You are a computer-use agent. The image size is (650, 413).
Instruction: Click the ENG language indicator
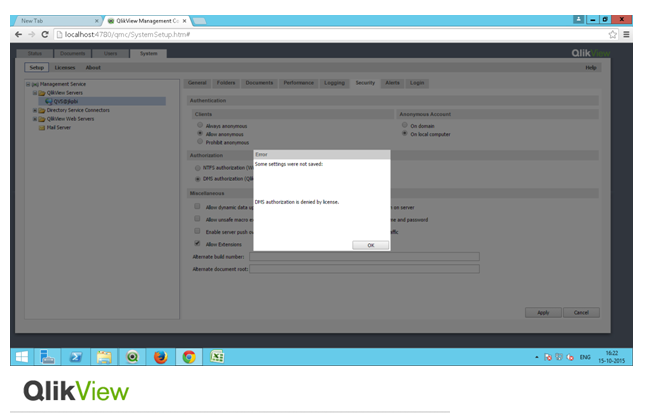pyautogui.click(x=585, y=357)
